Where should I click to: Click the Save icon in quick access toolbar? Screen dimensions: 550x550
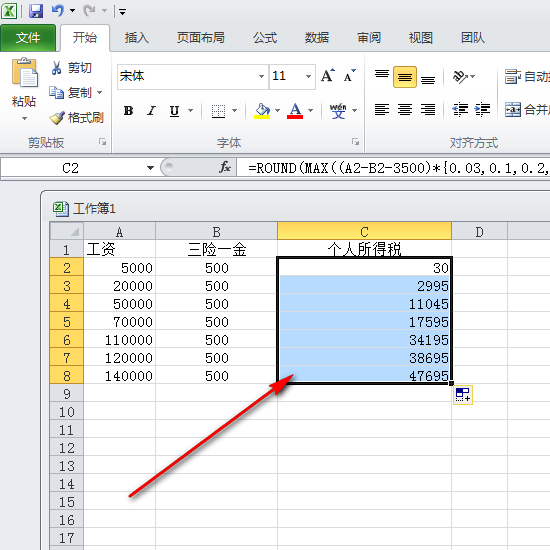(36, 11)
